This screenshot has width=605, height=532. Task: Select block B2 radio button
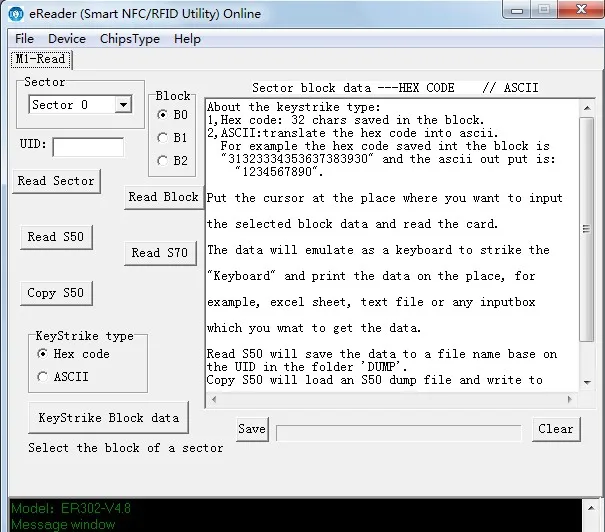pyautogui.click(x=162, y=160)
